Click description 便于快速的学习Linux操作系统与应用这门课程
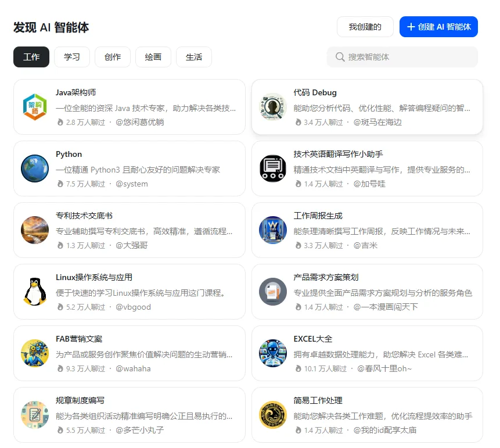This screenshot has width=500, height=448. pyautogui.click(x=141, y=293)
